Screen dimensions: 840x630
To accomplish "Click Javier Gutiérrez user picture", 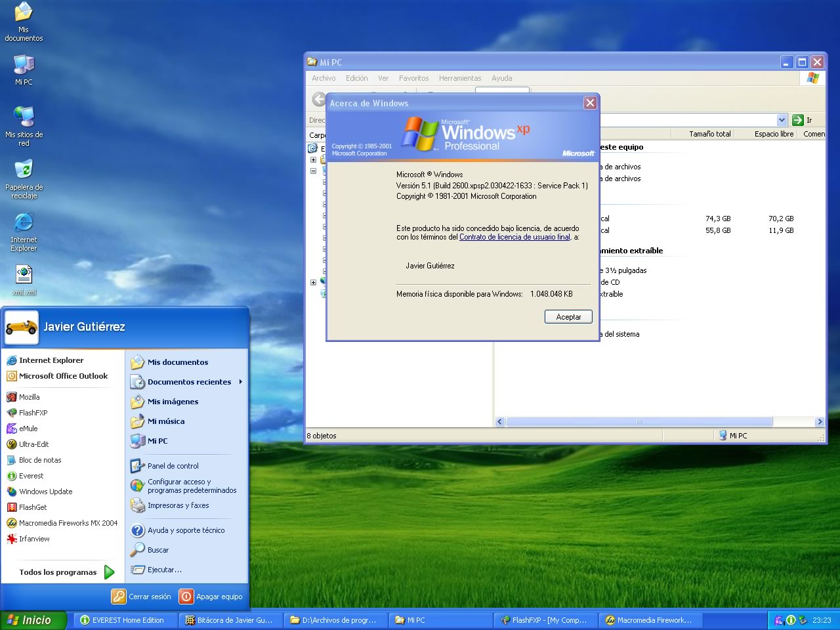I will pos(22,327).
